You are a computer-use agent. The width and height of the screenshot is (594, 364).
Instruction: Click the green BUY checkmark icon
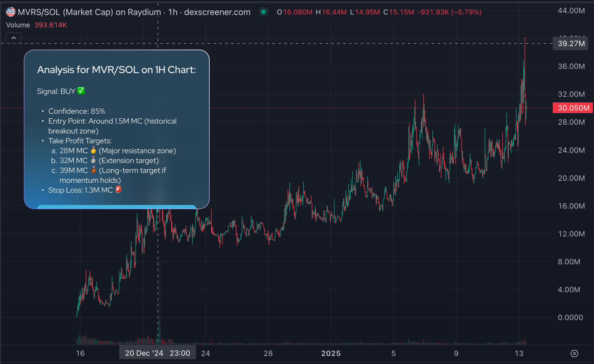(81, 91)
